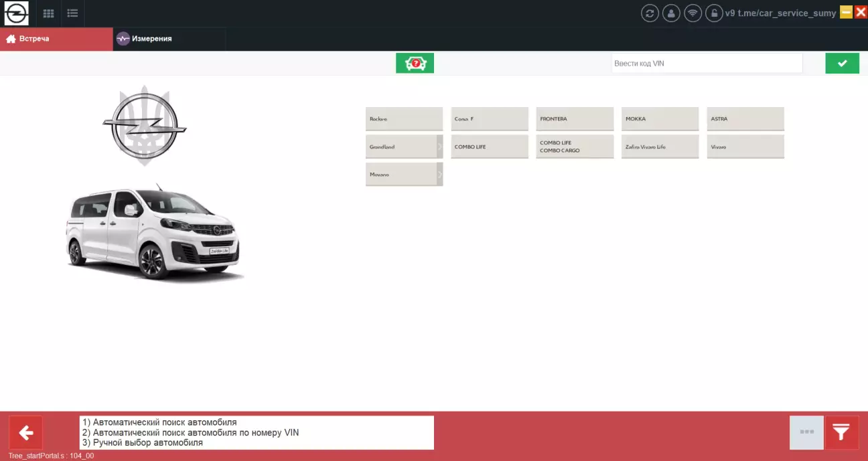Confirm the VIN with the green checkmark
868x461 pixels.
842,63
